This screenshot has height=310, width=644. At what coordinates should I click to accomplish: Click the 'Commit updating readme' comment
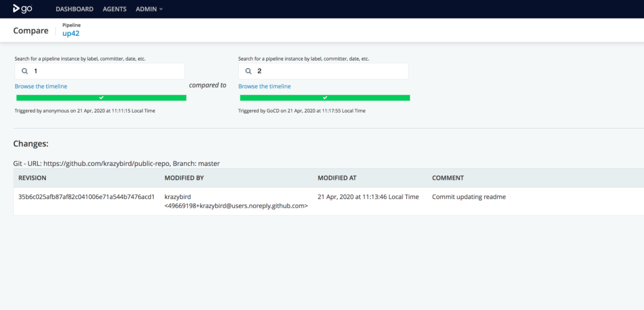469,197
